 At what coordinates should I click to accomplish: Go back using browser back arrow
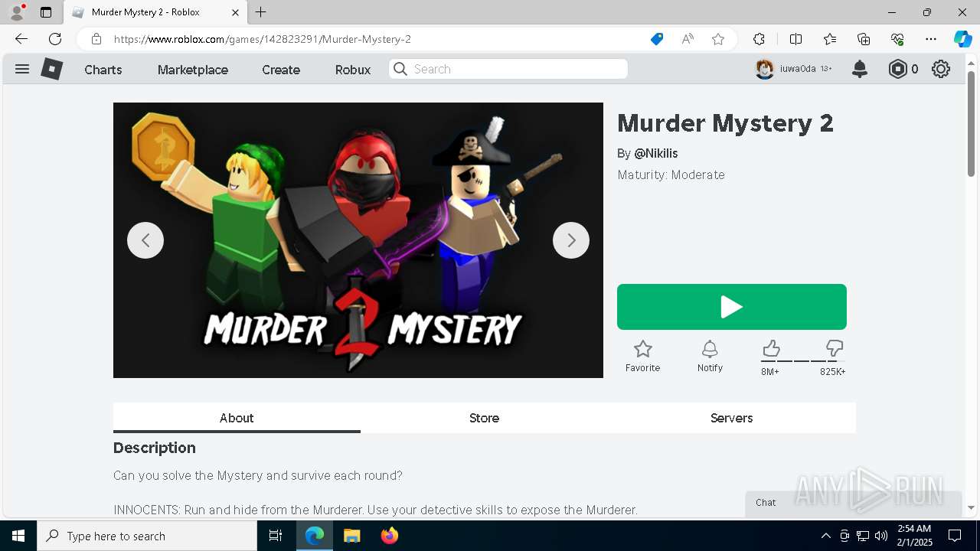21,39
